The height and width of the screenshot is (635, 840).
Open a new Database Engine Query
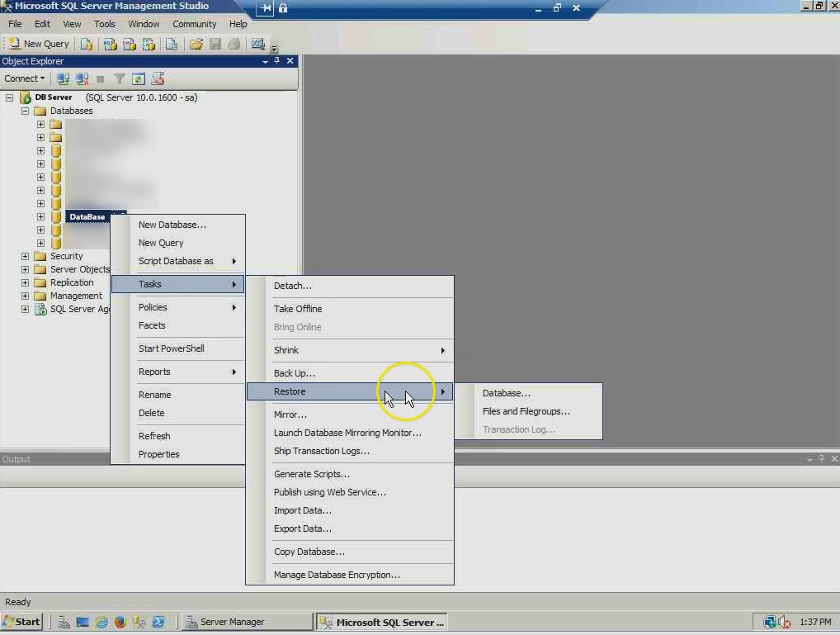[x=86, y=44]
